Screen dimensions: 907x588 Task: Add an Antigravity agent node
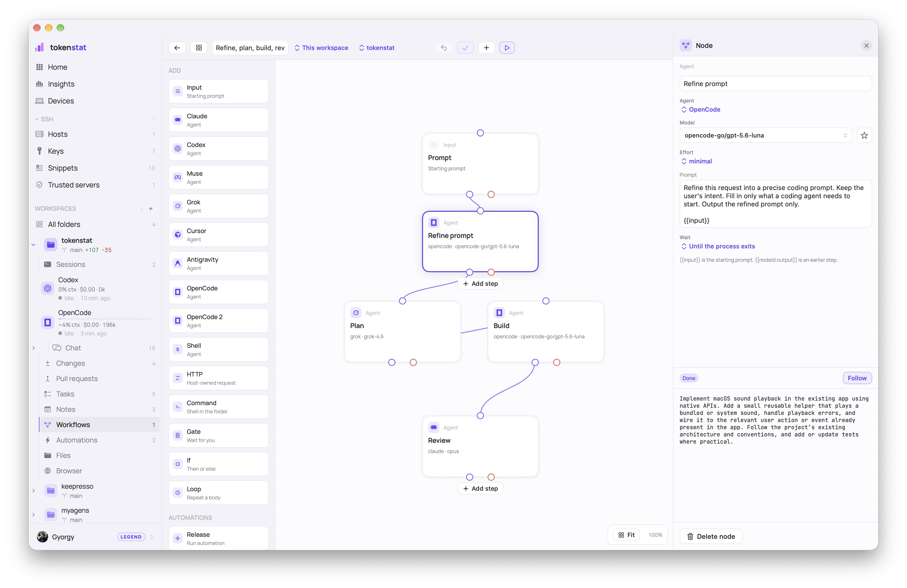tap(218, 263)
